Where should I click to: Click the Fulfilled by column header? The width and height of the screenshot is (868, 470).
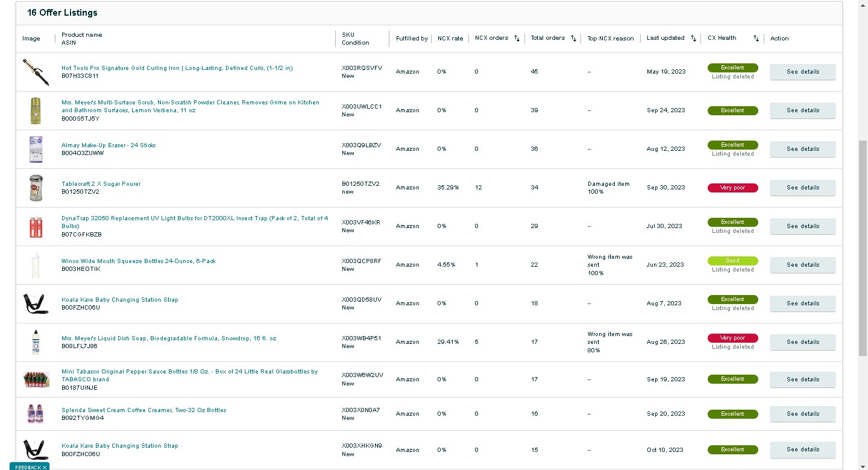[412, 39]
